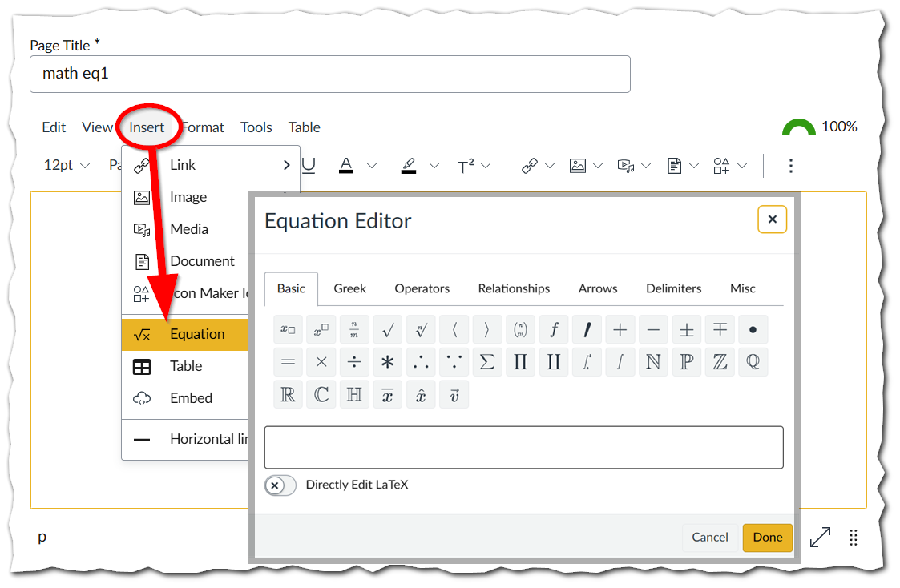This screenshot has height=588, width=900.
Task: Switch to the Arrows tab
Action: (x=598, y=288)
